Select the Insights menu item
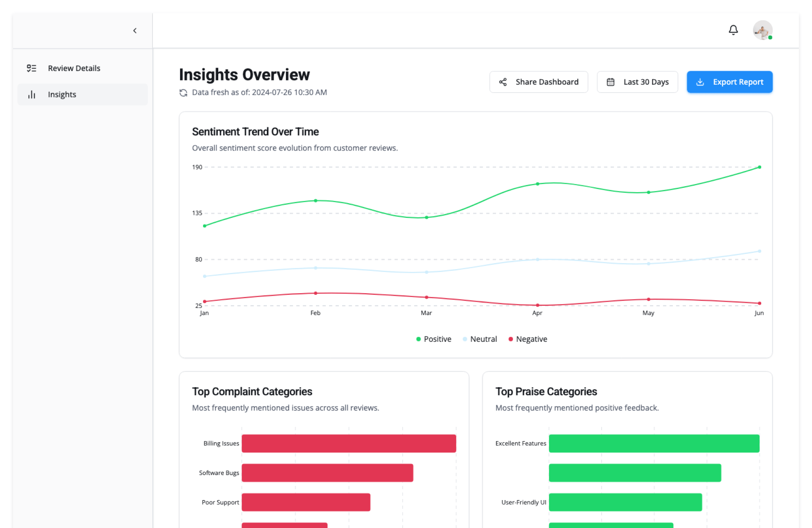This screenshot has height=528, width=812. (62, 94)
